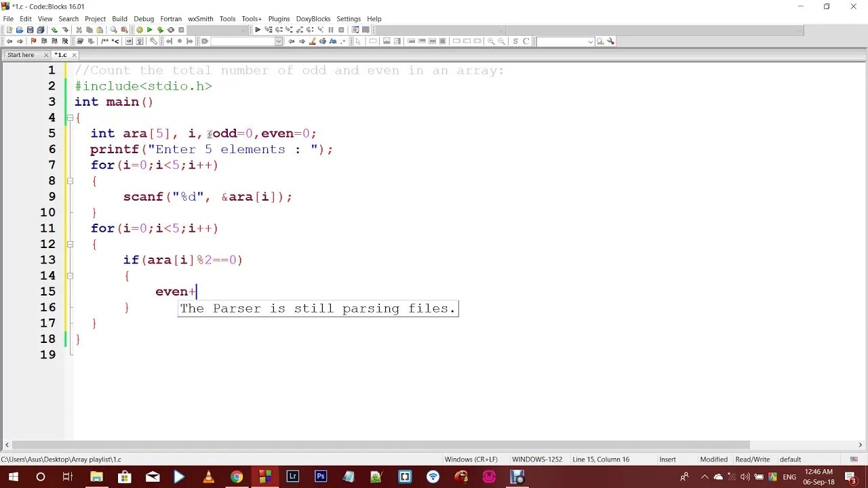The image size is (868, 488).
Task: Collapse fold marker at line 14
Action: pyautogui.click(x=70, y=276)
